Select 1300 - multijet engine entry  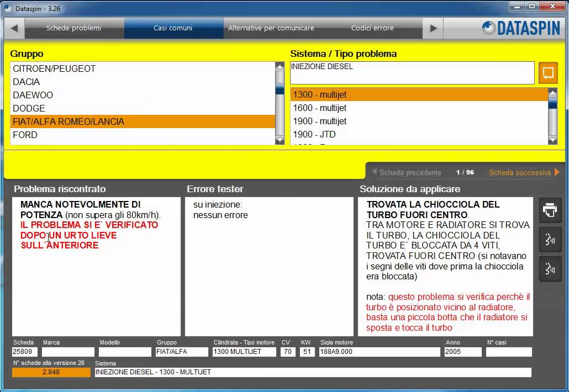[x=419, y=94]
